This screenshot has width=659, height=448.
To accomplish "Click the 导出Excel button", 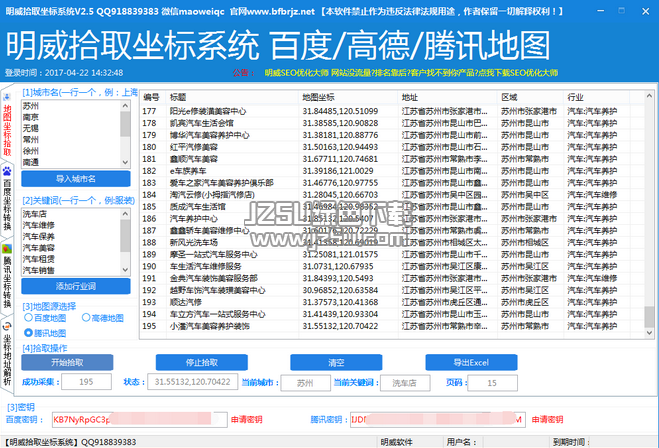I will (x=471, y=363).
